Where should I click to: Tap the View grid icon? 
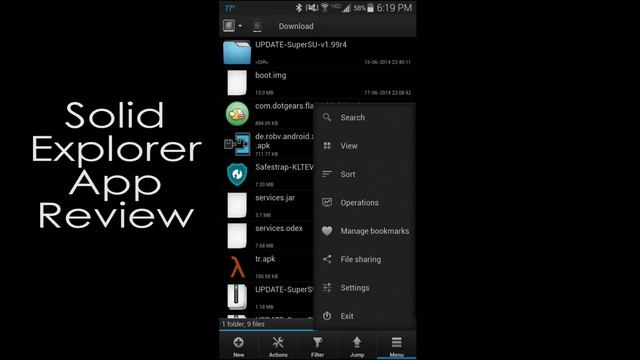(327, 146)
